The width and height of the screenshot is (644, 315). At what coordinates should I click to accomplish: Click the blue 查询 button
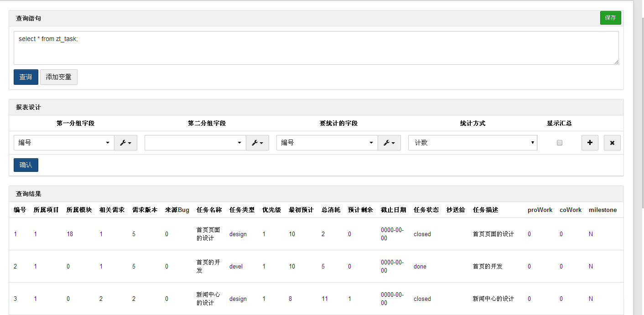tap(26, 77)
